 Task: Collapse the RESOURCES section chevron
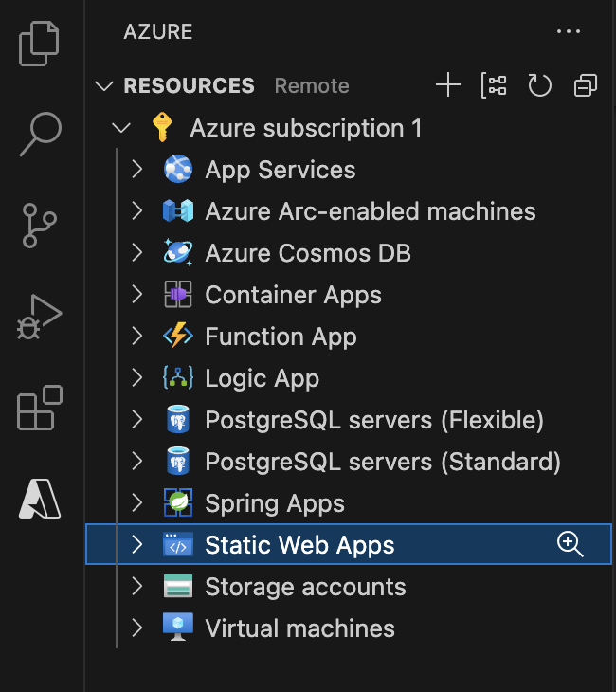pos(104,85)
